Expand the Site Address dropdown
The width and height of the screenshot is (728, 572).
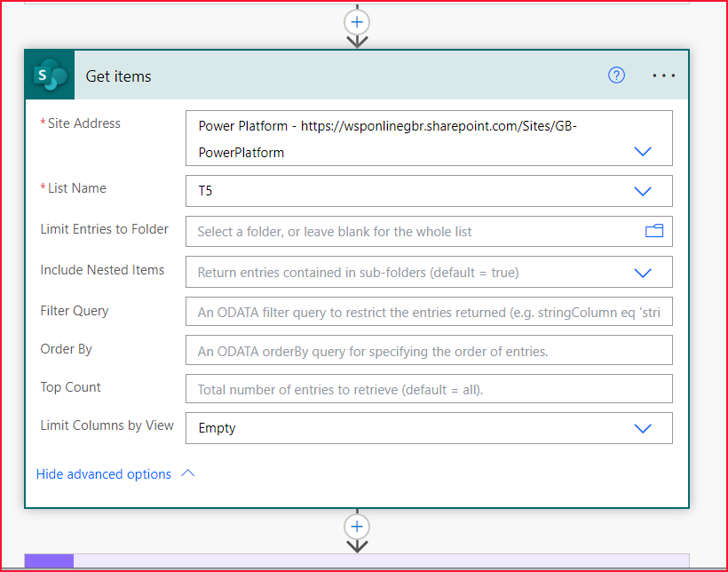(643, 152)
